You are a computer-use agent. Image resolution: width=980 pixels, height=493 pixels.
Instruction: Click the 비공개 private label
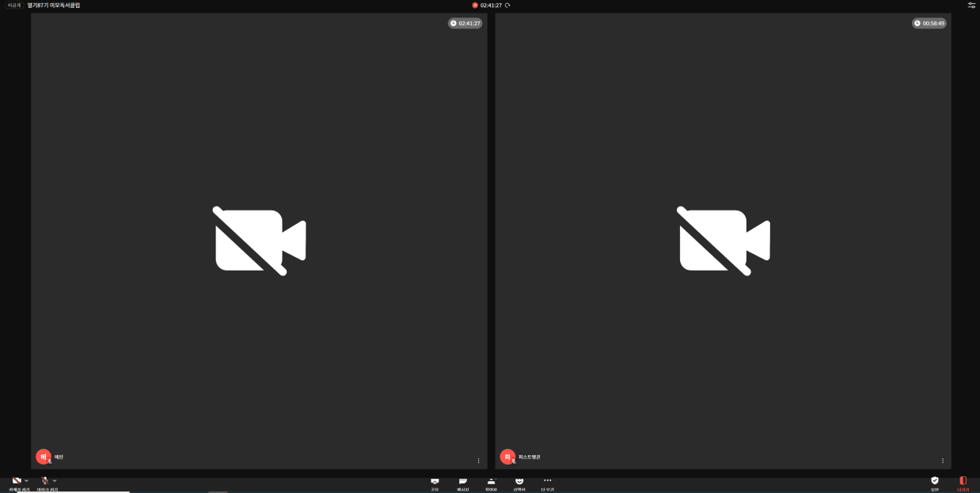[x=14, y=5]
